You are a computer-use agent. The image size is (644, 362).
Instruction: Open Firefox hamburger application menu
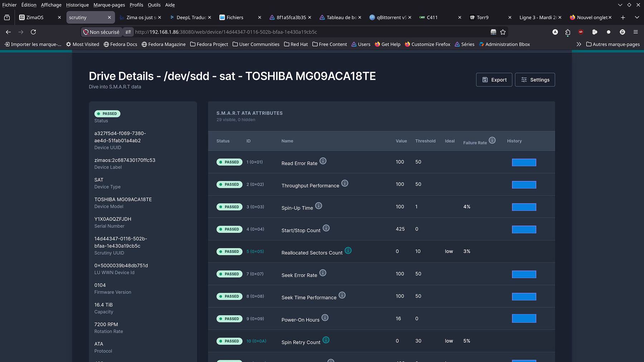[636, 32]
